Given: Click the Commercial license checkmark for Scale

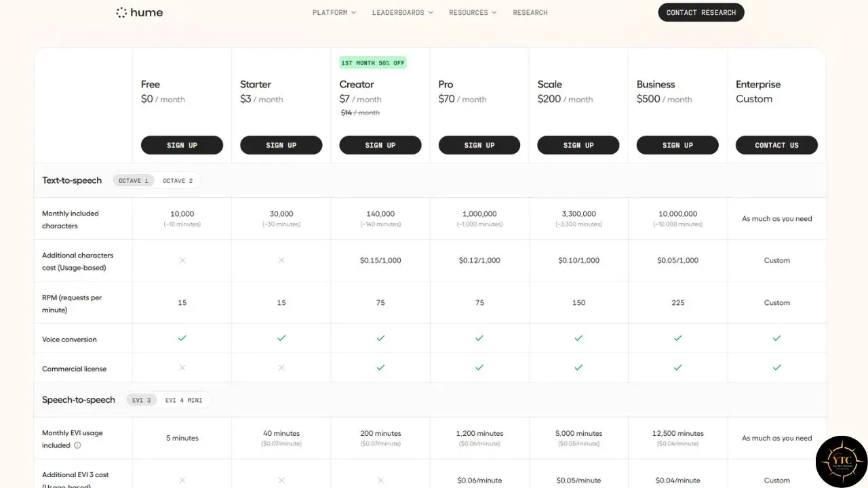Looking at the screenshot, I should pyautogui.click(x=578, y=367).
